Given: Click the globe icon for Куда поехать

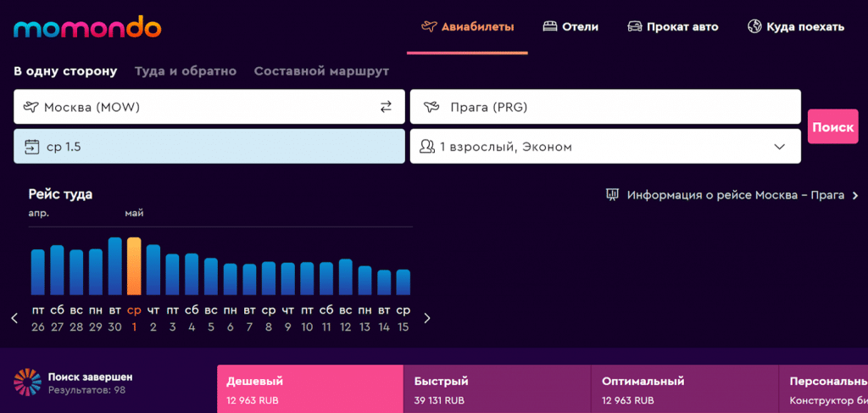Looking at the screenshot, I should (754, 26).
